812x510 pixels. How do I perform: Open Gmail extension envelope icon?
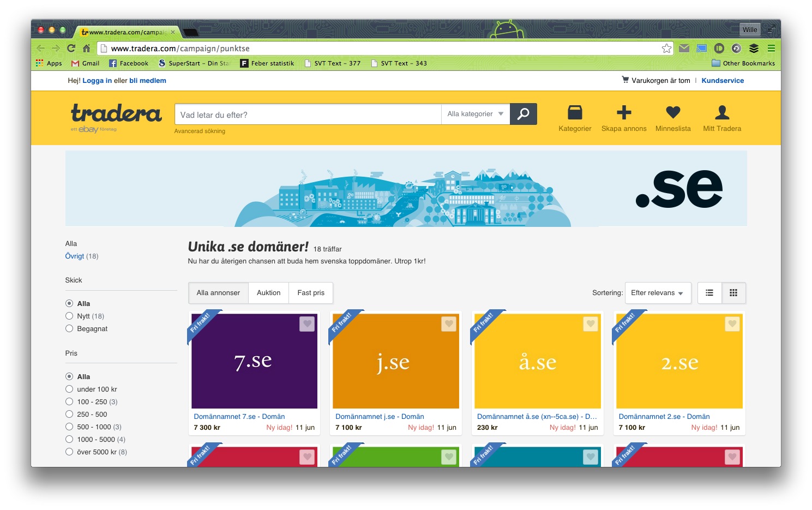[684, 48]
